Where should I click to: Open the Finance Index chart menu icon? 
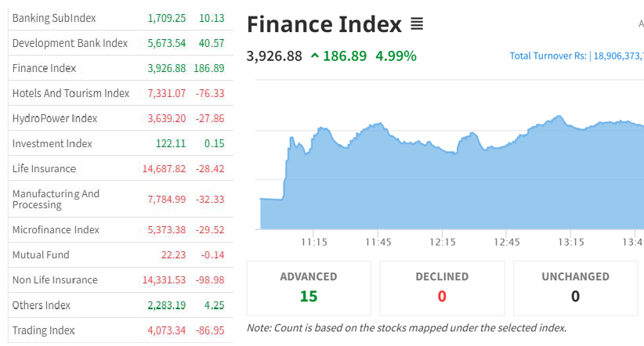(x=417, y=24)
